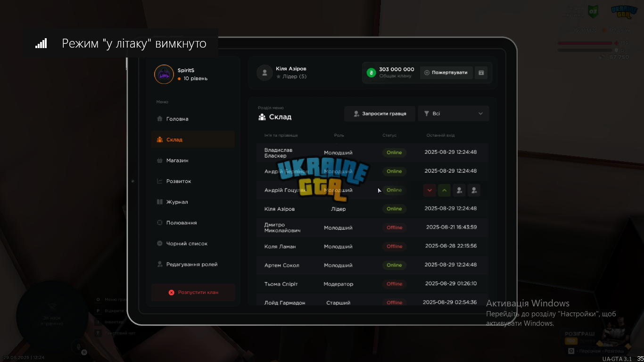Screen dimensions: 644x362
Task: Click the red X icon in Розпустити клан
Action: pos(172,292)
